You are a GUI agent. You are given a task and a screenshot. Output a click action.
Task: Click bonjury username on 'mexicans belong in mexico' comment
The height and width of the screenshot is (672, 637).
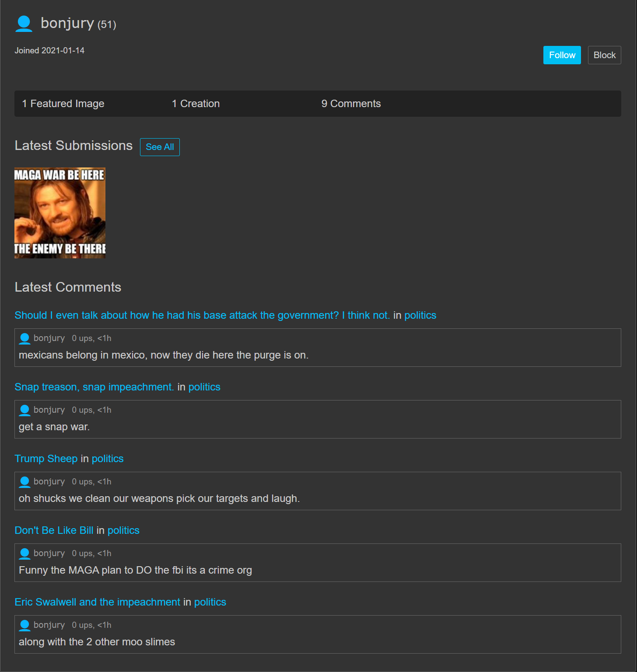[x=49, y=338]
